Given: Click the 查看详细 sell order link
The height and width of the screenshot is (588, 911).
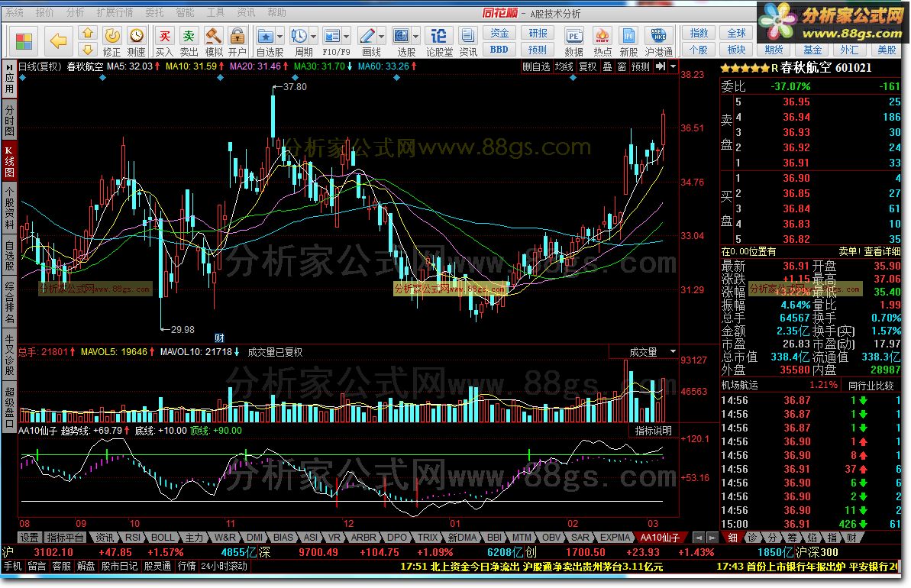Looking at the screenshot, I should 882,251.
